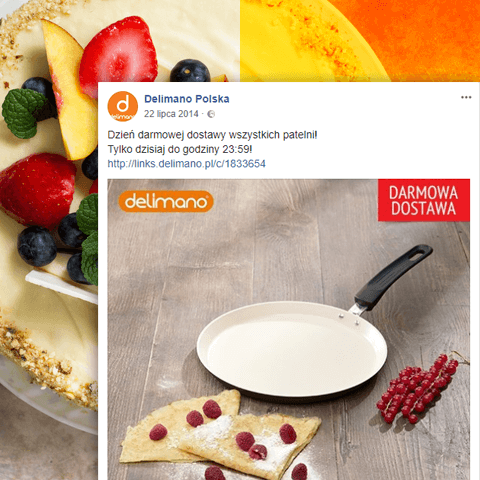Viewport: 480px width, 480px height.
Task: Click the blueberry next to the strawberry on top
Action: (x=190, y=71)
